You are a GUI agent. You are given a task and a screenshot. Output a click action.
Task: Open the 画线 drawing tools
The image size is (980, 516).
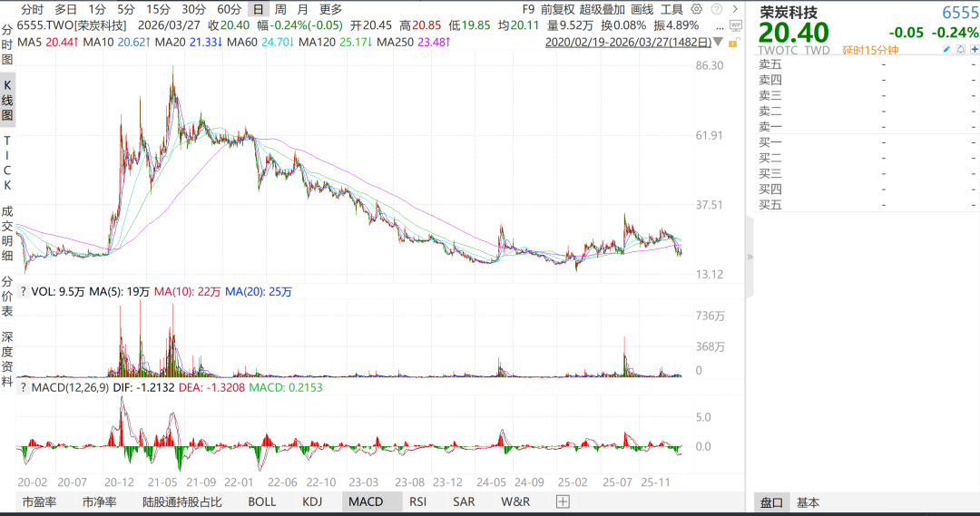642,9
